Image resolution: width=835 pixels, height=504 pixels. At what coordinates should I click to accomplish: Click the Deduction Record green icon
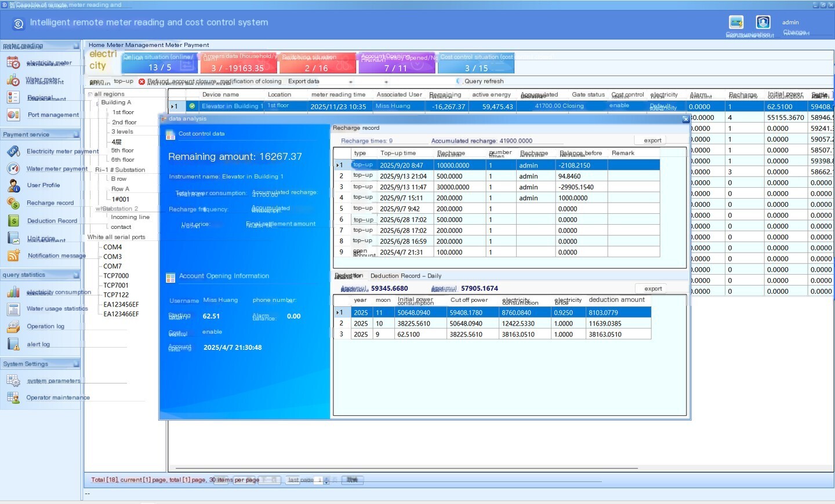pyautogui.click(x=13, y=221)
